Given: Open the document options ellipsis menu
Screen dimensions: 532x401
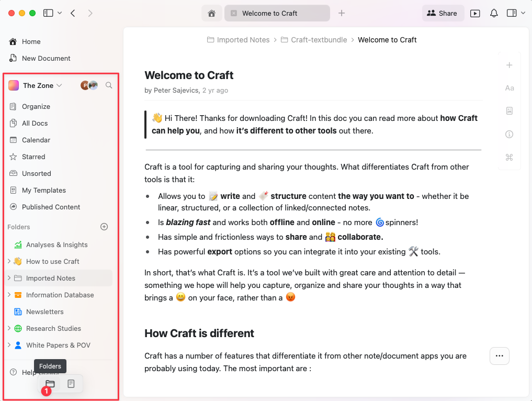Looking at the screenshot, I should 499,356.
